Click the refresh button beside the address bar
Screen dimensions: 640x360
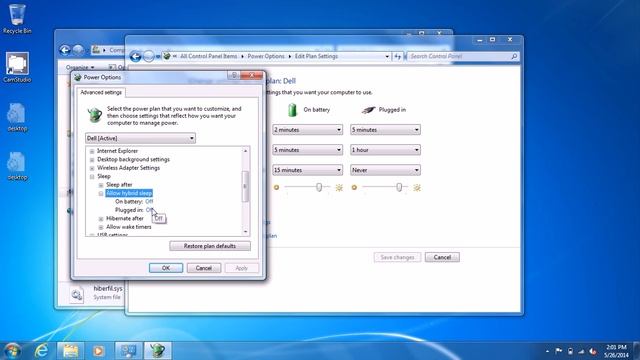tap(397, 56)
